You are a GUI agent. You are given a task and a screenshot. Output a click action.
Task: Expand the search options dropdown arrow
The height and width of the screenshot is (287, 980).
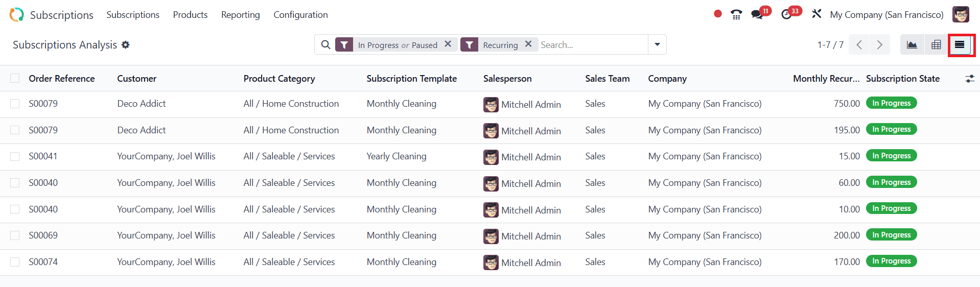pyautogui.click(x=657, y=44)
